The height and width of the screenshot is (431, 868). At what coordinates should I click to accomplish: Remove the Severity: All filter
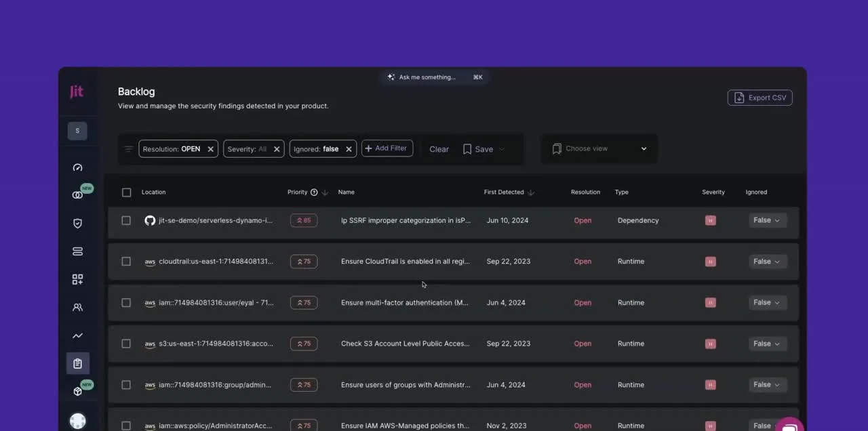[277, 149]
